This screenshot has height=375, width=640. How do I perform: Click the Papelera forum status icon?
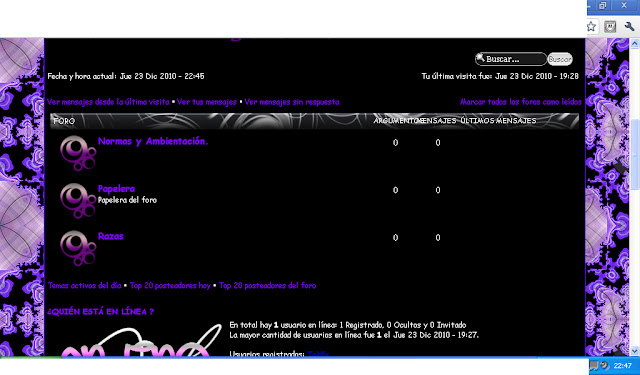click(x=78, y=200)
